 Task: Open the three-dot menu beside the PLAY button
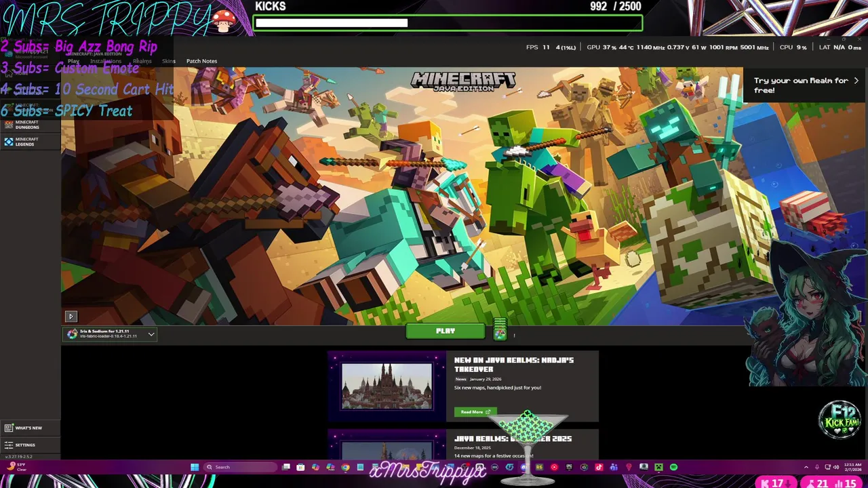click(x=514, y=334)
